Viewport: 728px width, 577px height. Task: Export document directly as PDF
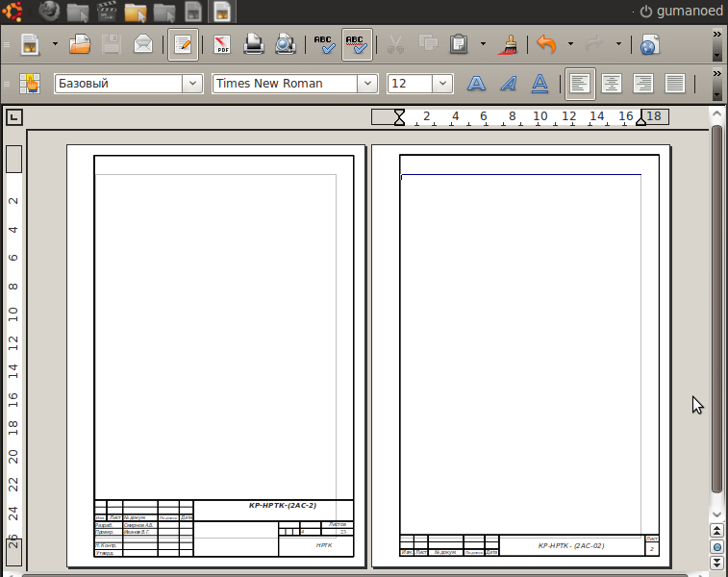coord(222,44)
